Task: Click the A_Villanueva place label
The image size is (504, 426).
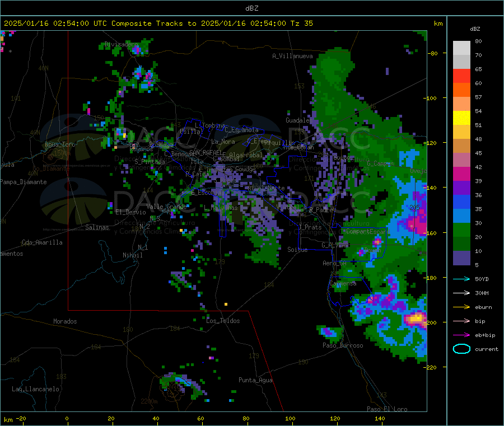Action: [x=292, y=56]
